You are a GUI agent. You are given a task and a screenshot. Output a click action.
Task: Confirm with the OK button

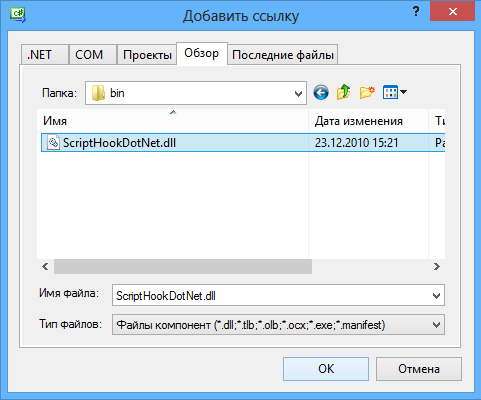coord(326,369)
